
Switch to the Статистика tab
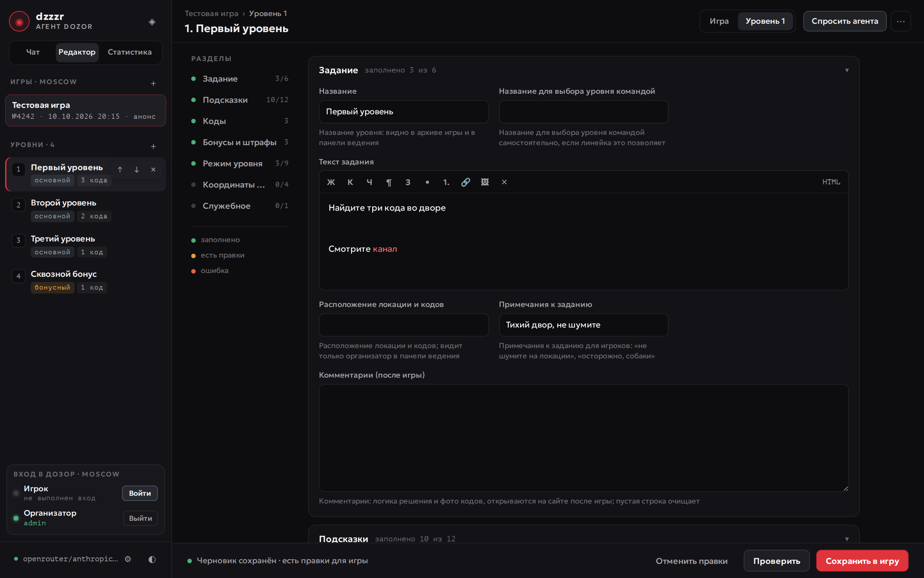[129, 52]
